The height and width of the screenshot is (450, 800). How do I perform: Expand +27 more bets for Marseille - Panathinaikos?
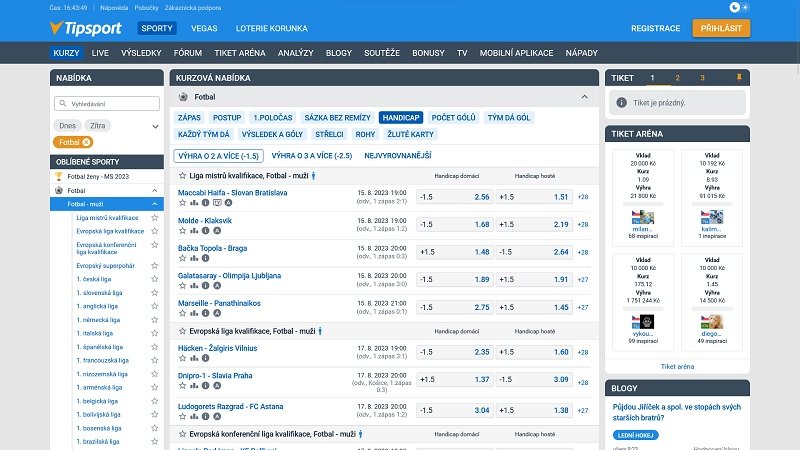pos(583,307)
